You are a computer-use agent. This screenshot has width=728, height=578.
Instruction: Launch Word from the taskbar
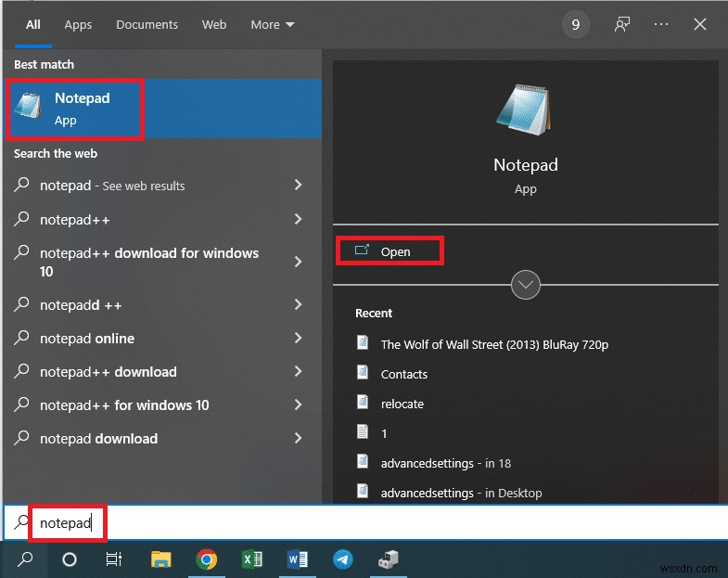pyautogui.click(x=297, y=559)
